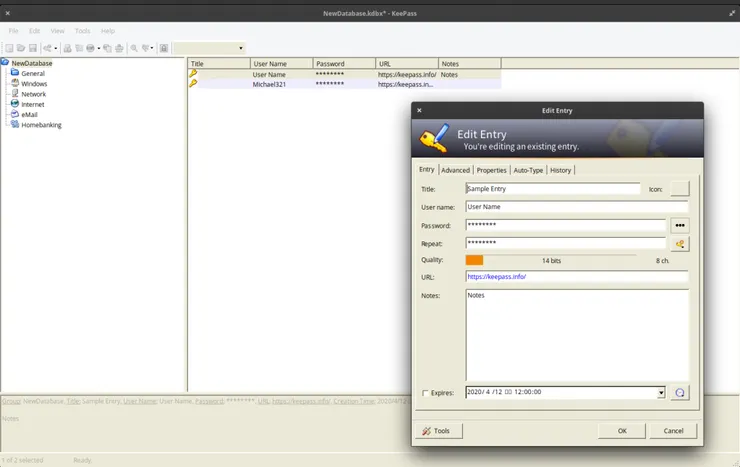This screenshot has height=467, width=740.
Task: Sort by the URL column header
Action: click(x=407, y=64)
